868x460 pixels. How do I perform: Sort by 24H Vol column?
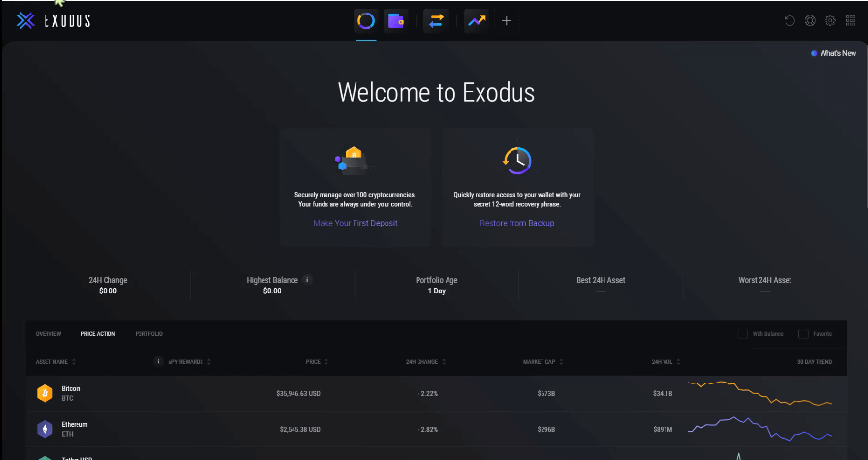tap(666, 362)
